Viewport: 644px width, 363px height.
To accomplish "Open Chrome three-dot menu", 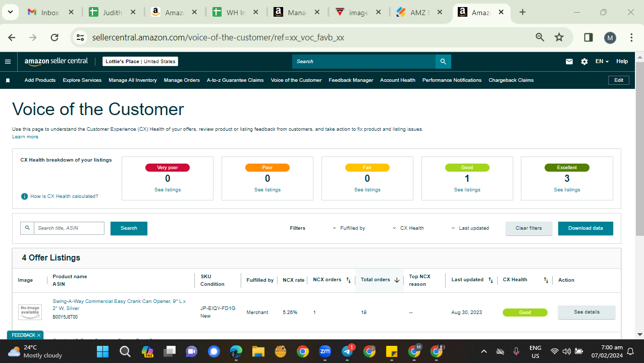I will 631,37.
